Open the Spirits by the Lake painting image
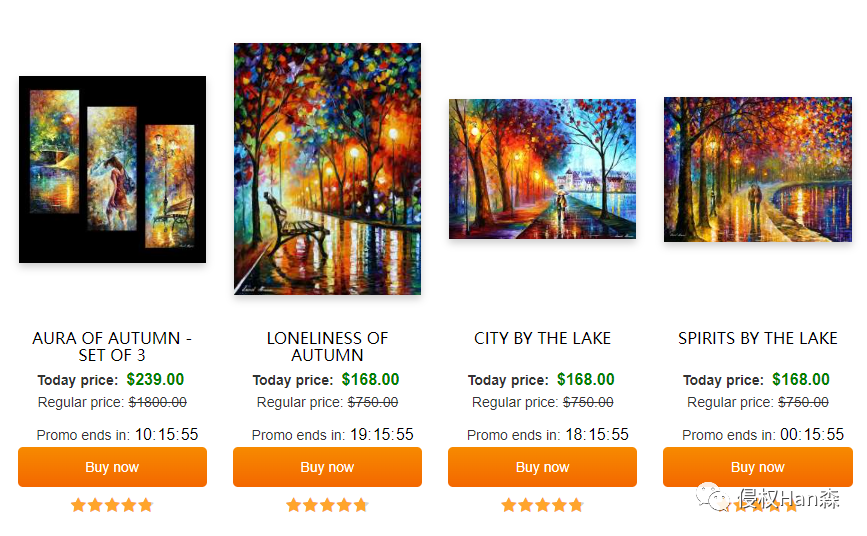The height and width of the screenshot is (536, 867). tap(758, 169)
